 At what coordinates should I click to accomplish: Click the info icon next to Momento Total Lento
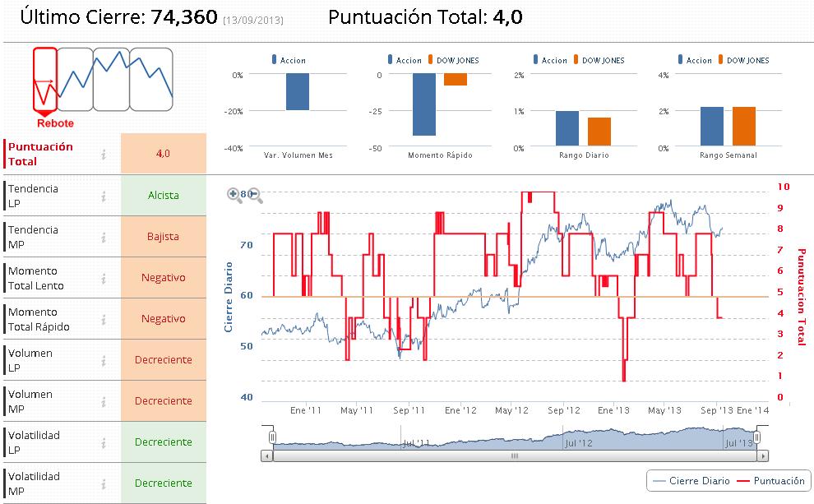pos(104,278)
